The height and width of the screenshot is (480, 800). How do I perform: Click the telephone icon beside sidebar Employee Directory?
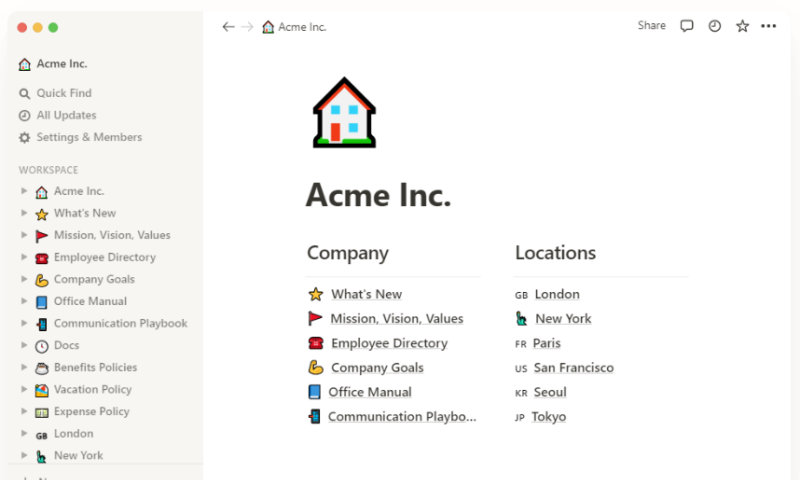pos(42,258)
